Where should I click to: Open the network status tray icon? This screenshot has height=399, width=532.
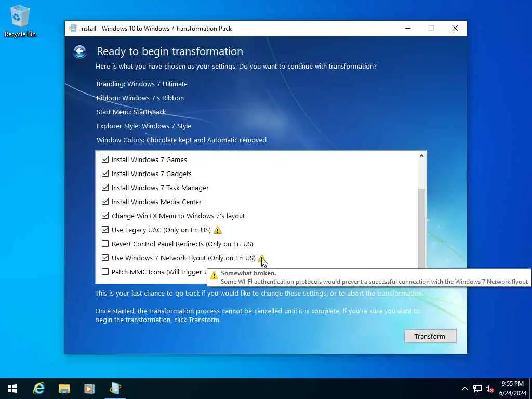(477, 389)
